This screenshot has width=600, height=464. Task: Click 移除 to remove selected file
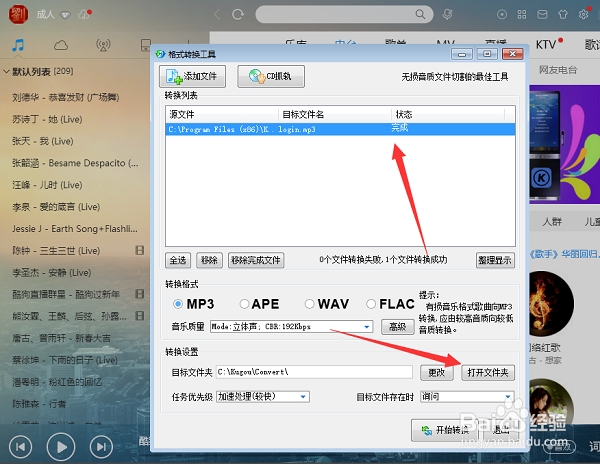point(209,260)
